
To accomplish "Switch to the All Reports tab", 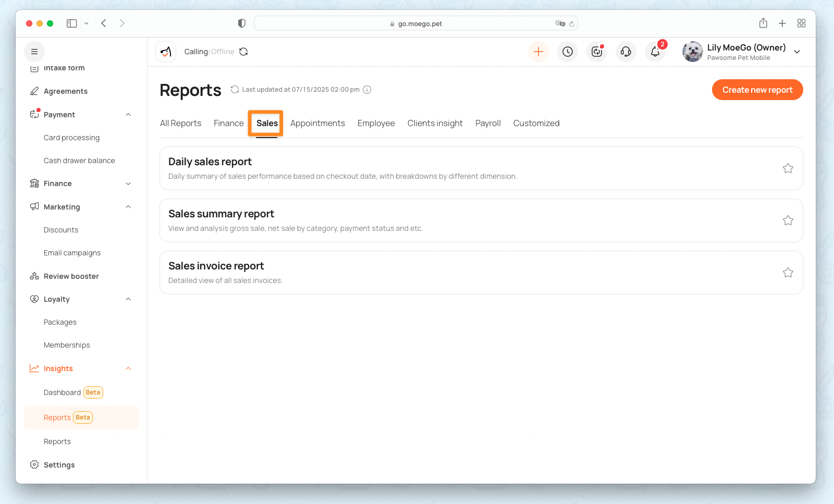I will 180,124.
